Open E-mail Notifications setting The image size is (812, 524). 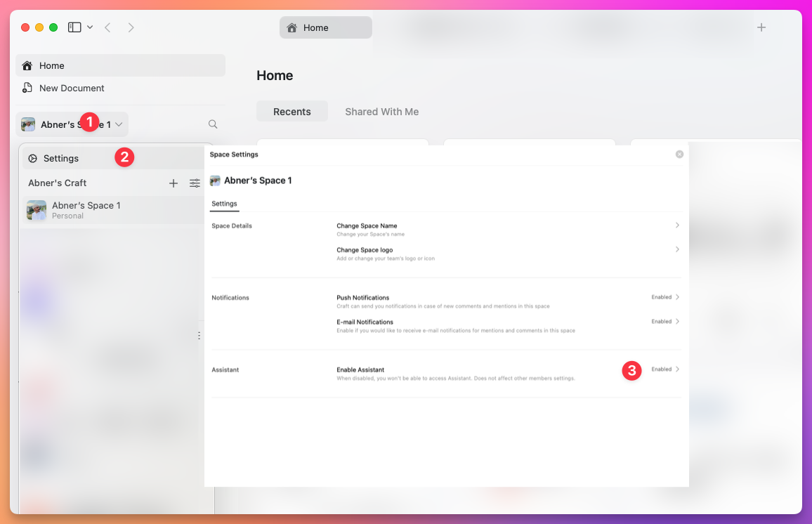tap(507, 326)
